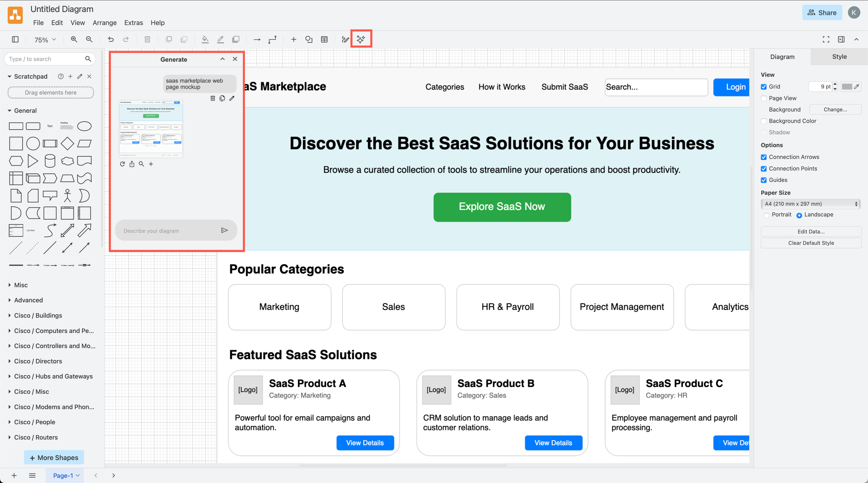The height and width of the screenshot is (483, 868).
Task: Select the Portrait radio button
Action: 767,215
